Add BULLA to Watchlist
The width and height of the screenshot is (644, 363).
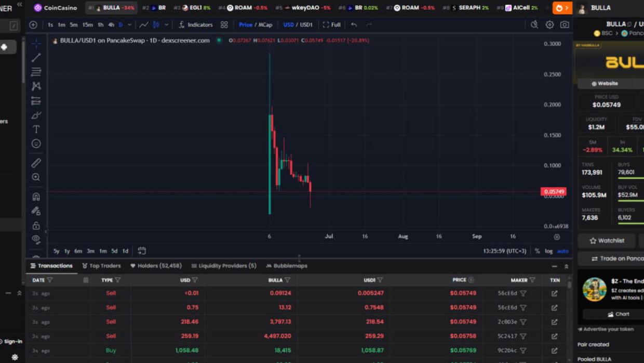[607, 241]
